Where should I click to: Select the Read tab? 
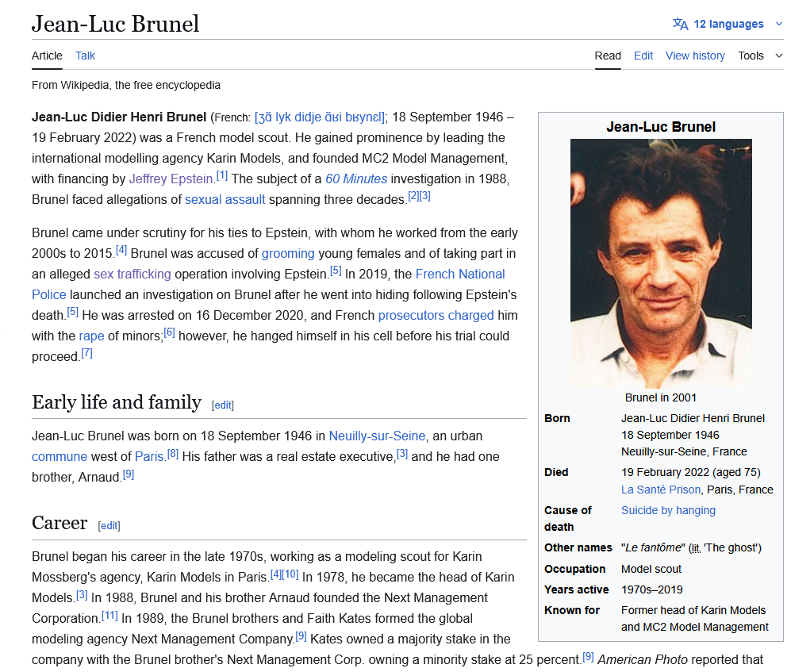pyautogui.click(x=608, y=56)
